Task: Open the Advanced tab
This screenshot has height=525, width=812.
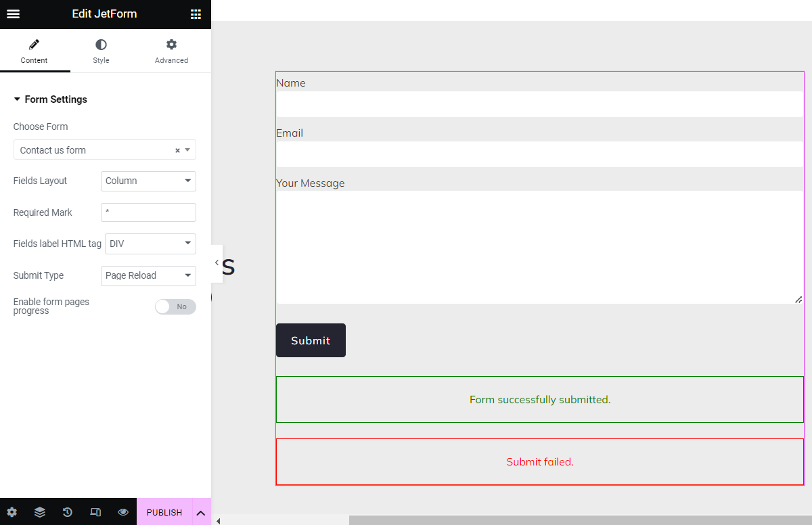Action: point(171,51)
